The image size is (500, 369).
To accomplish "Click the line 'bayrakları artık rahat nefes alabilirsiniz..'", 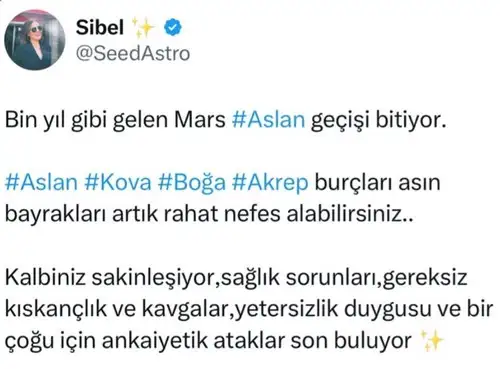I will pyautogui.click(x=209, y=214).
